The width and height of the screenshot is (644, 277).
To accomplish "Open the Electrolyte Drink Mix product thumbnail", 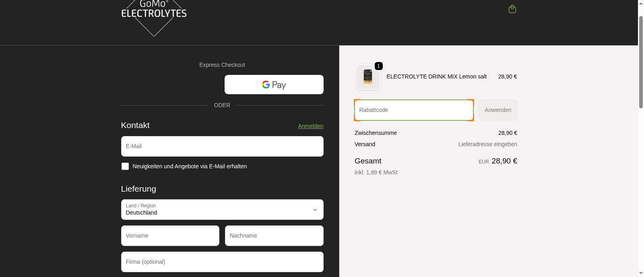I will point(368,76).
